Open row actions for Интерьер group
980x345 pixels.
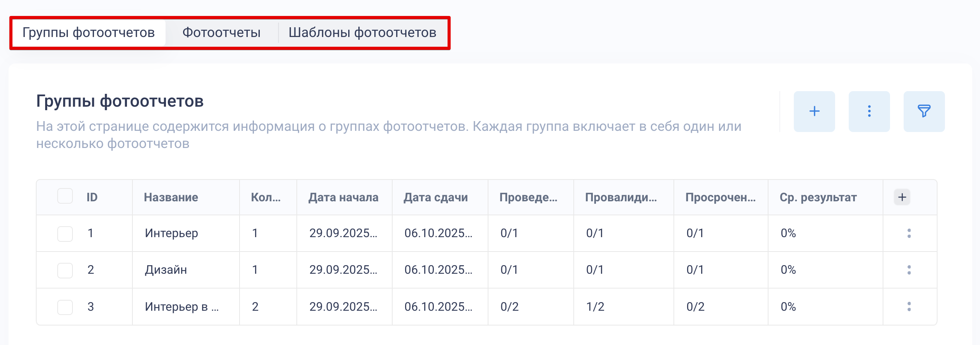(909, 233)
